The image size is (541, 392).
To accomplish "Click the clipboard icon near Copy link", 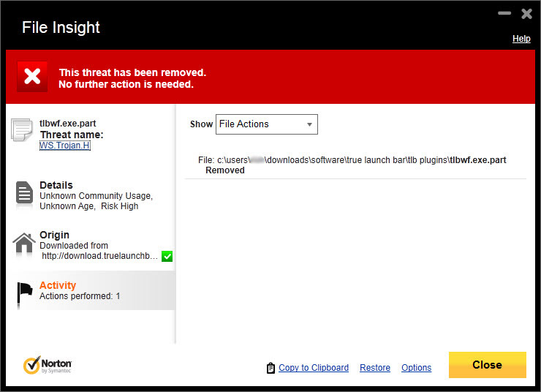I will pos(270,368).
